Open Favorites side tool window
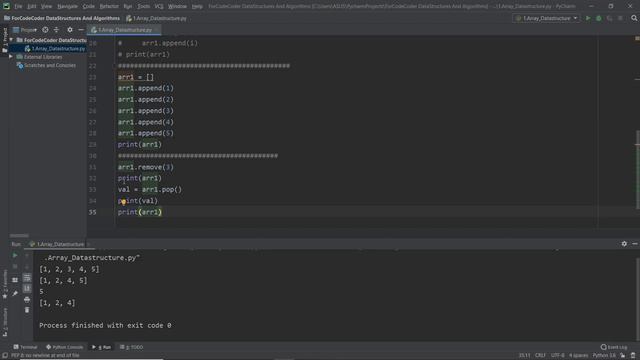This screenshot has width=640, height=360. coord(4,284)
